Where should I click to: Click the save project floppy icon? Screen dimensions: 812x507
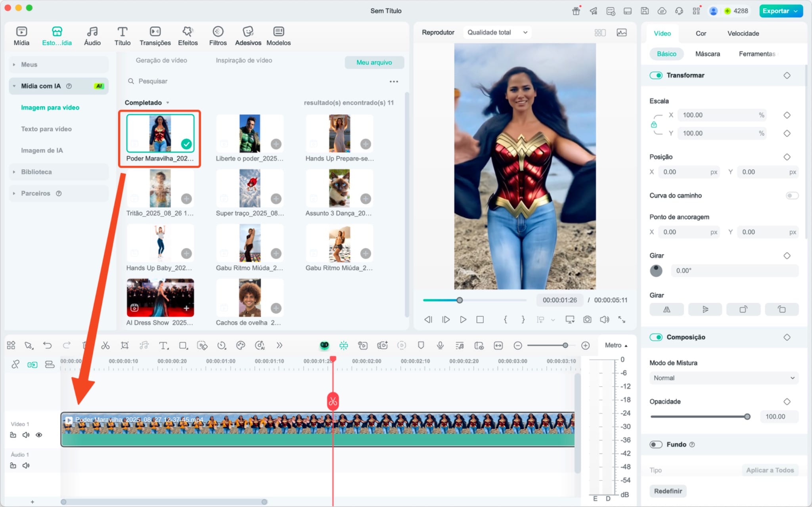(x=645, y=11)
